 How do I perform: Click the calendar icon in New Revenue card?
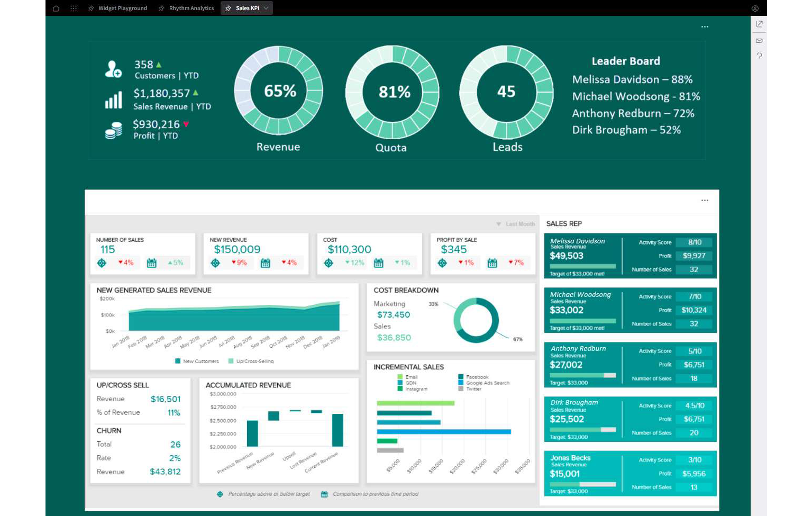point(266,263)
